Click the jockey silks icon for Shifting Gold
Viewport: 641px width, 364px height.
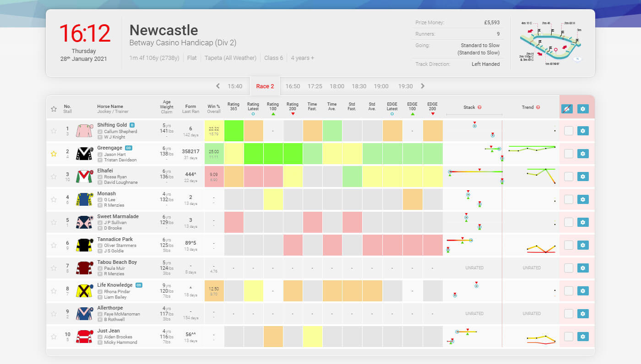[84, 130]
